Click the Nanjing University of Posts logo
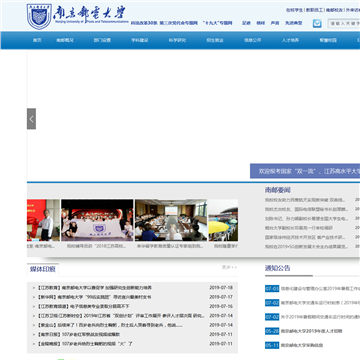The image size is (360, 360). coord(78,16)
